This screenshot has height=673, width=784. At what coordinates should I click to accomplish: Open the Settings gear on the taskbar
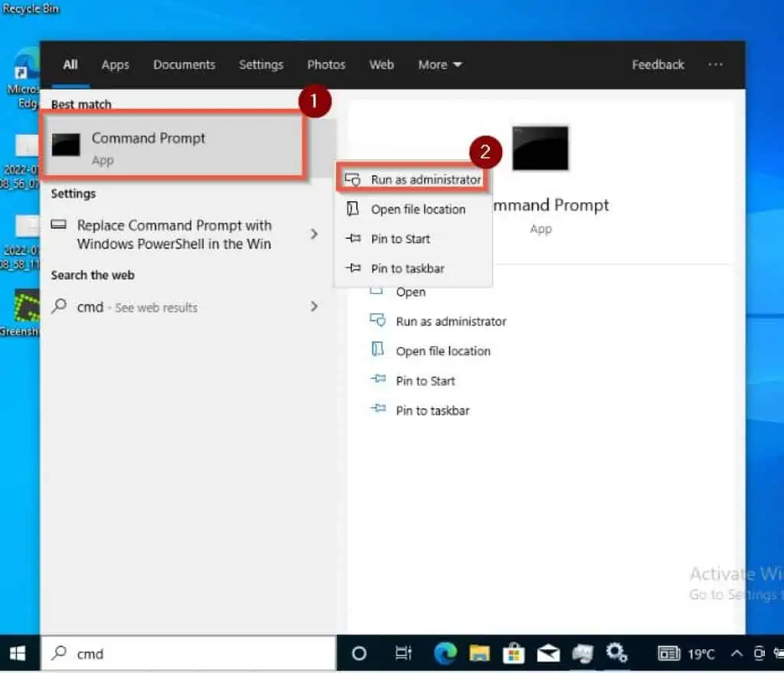(617, 653)
